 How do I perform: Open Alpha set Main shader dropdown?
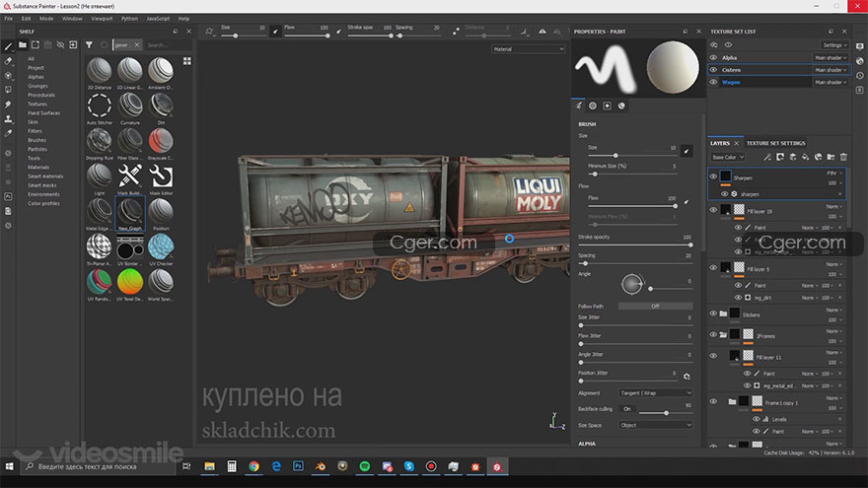[x=831, y=57]
